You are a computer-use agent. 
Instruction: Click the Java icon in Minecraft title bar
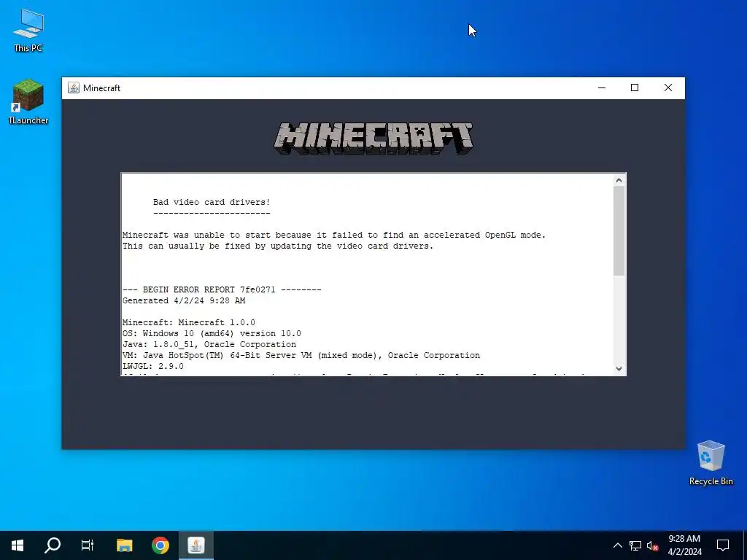(x=74, y=88)
